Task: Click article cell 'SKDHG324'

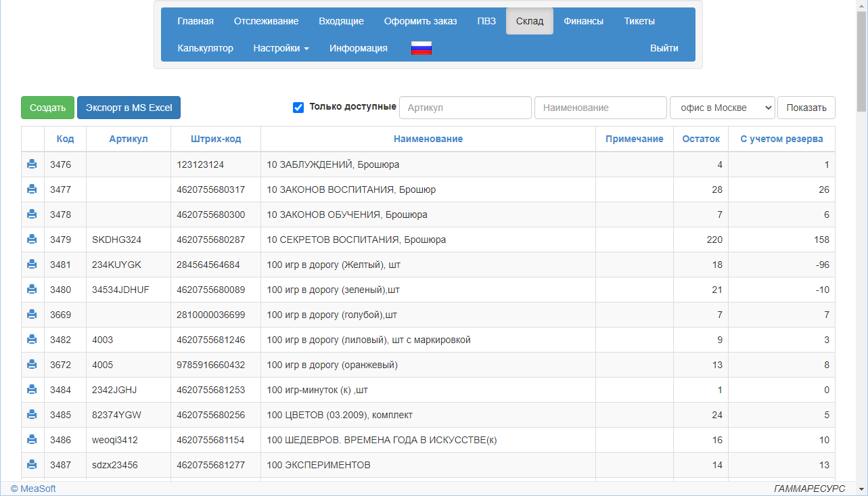Action: tap(129, 240)
